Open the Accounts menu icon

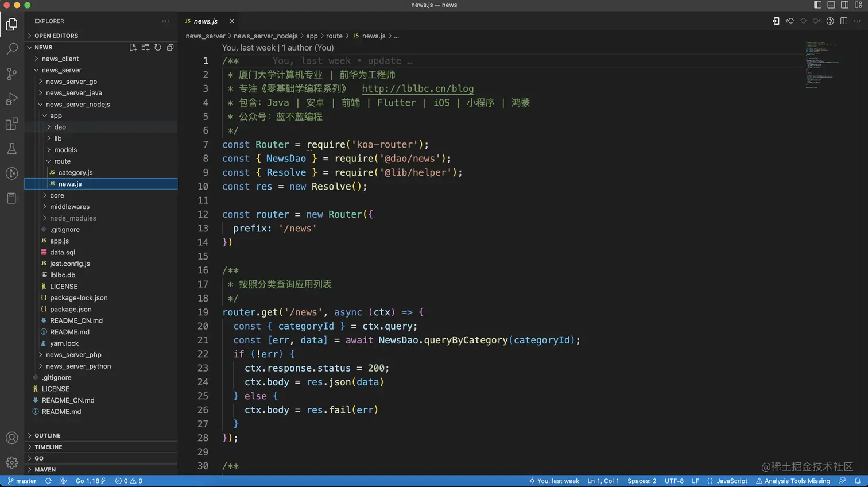tap(11, 438)
